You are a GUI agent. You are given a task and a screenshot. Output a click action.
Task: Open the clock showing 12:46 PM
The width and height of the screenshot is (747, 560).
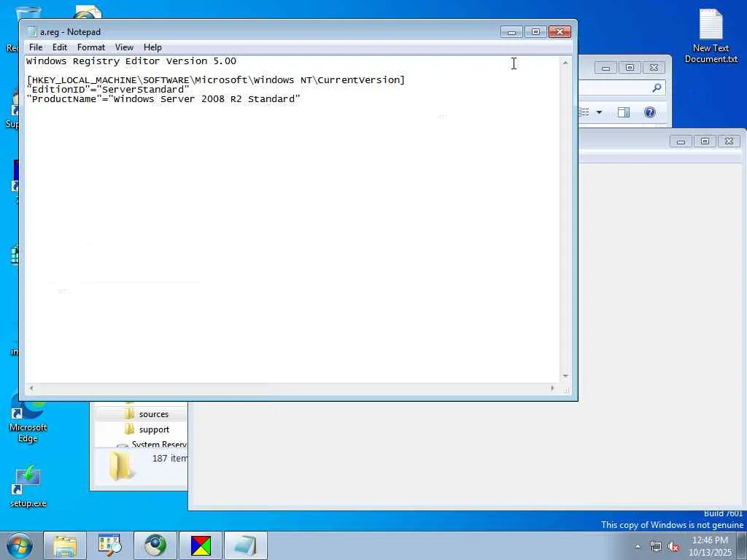[710, 546]
